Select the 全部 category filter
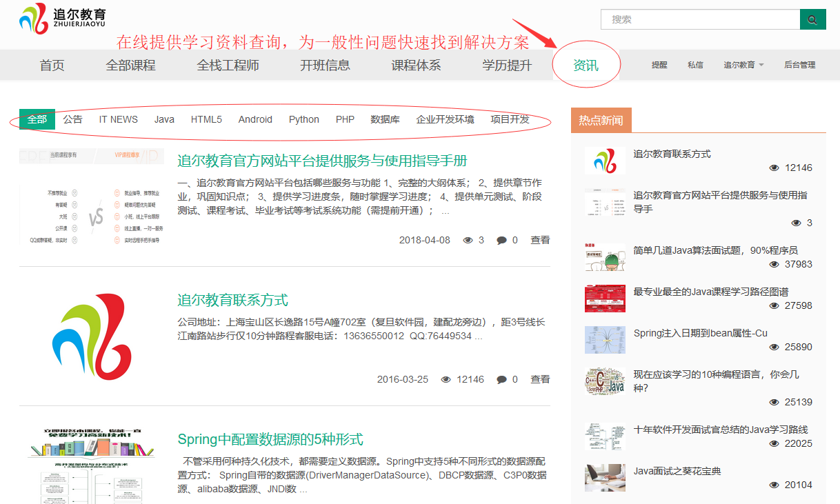The image size is (840, 504). (37, 119)
